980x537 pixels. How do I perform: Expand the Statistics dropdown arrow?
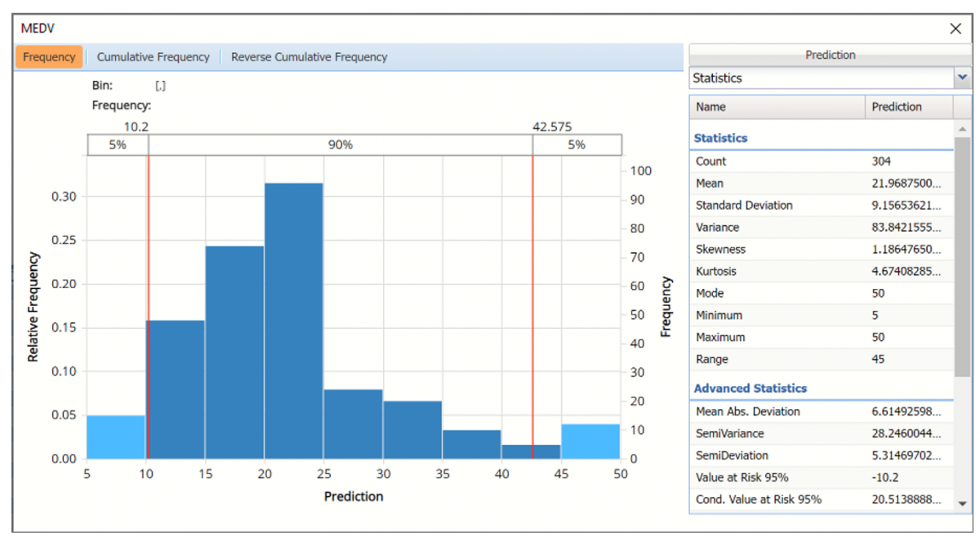click(961, 78)
